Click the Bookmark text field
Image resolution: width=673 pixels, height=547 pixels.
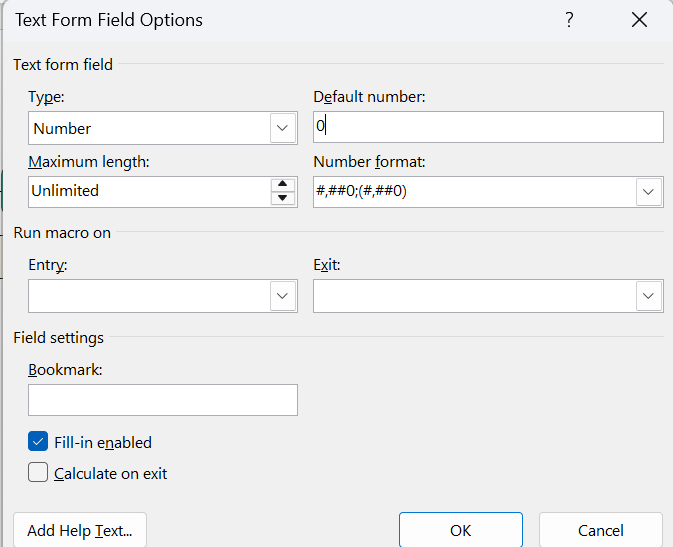163,400
